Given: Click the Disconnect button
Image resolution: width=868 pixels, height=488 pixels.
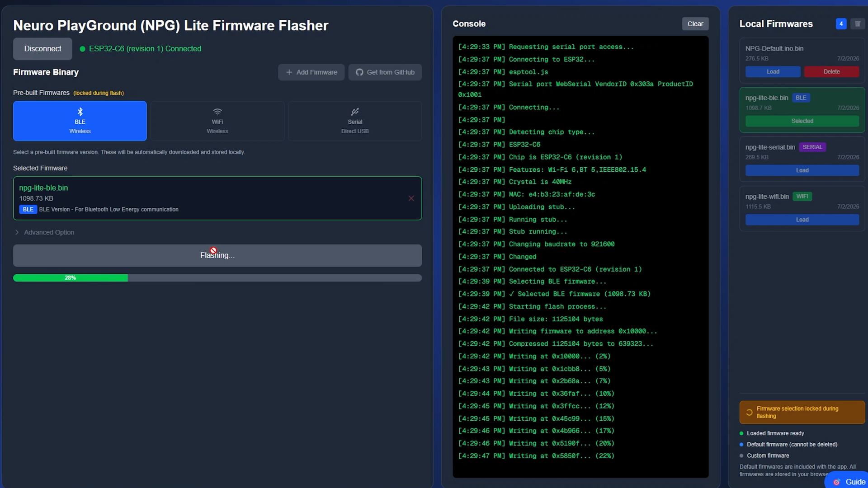Looking at the screenshot, I should 42,49.
